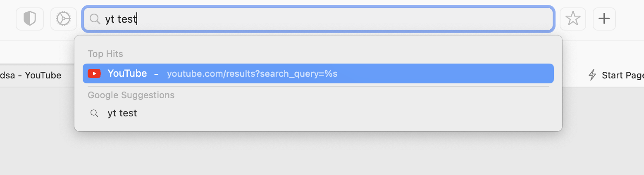This screenshot has height=175, width=644.
Task: Switch to the 'dsa - YouTube' tab
Action: point(31,75)
